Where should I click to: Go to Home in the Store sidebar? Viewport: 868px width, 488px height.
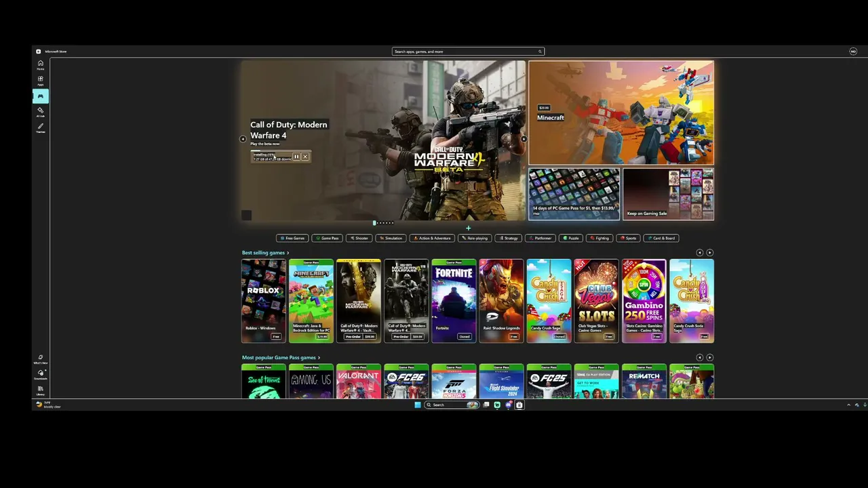point(40,64)
